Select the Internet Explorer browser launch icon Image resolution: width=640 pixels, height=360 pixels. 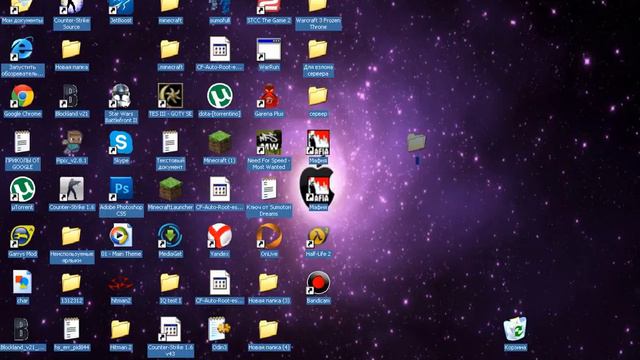pos(22,49)
